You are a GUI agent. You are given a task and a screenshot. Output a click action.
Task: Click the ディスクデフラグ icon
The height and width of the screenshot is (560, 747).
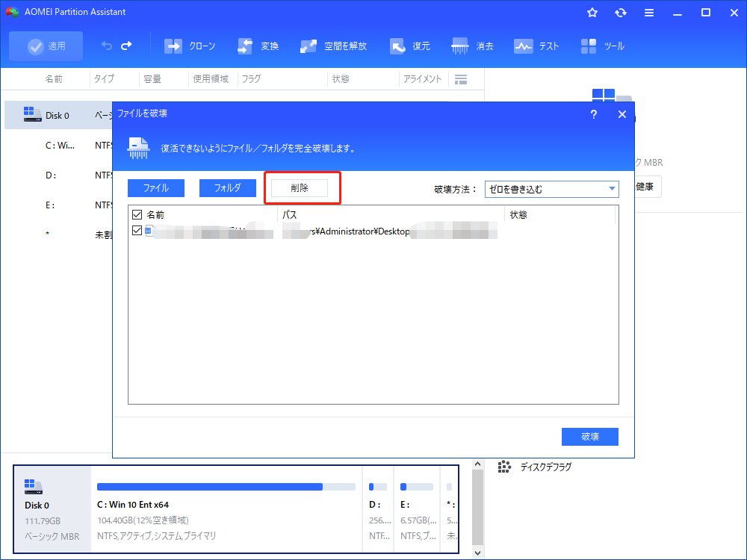[x=504, y=467]
